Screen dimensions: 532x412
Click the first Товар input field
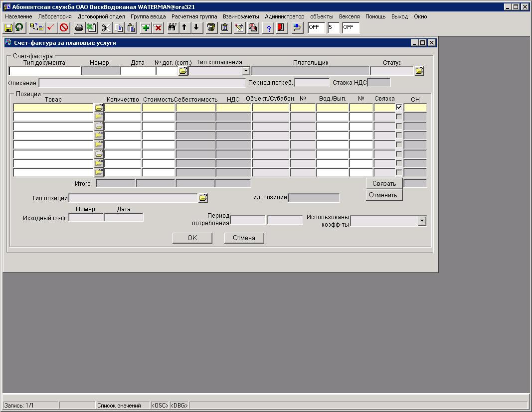coord(53,108)
